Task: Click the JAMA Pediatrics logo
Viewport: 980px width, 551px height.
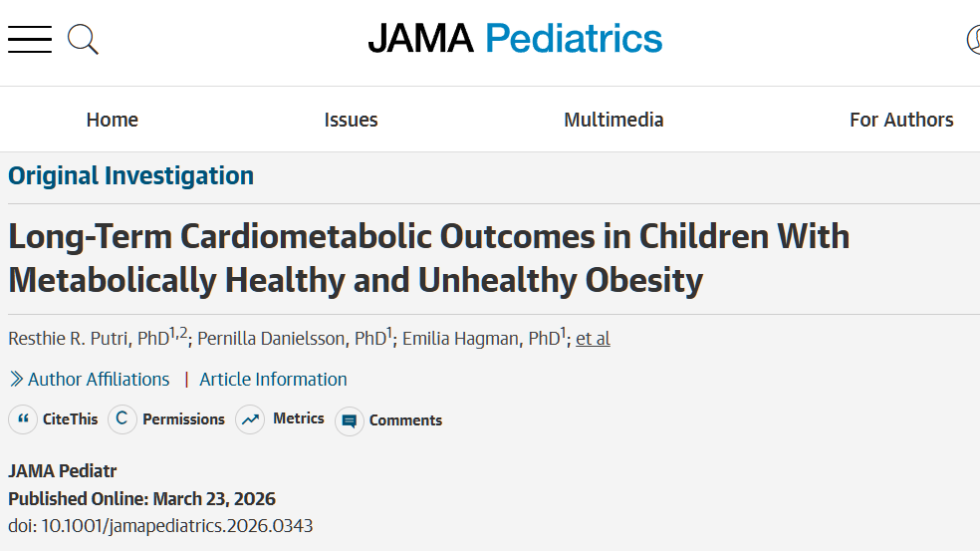Action: point(515,39)
